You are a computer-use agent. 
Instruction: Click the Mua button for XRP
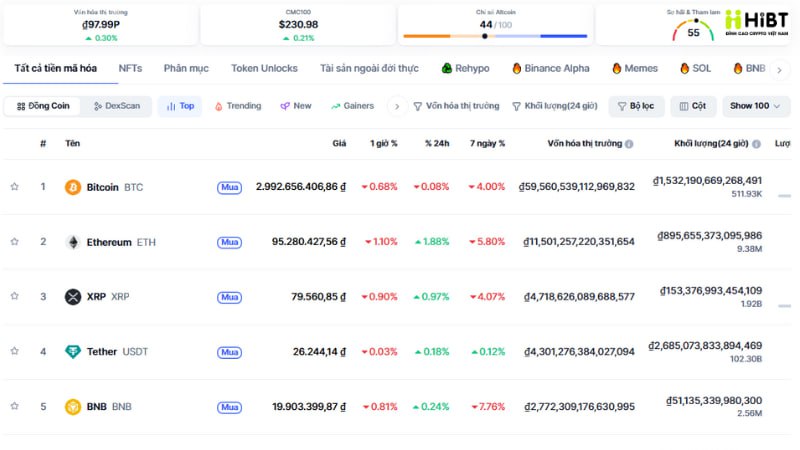point(230,297)
